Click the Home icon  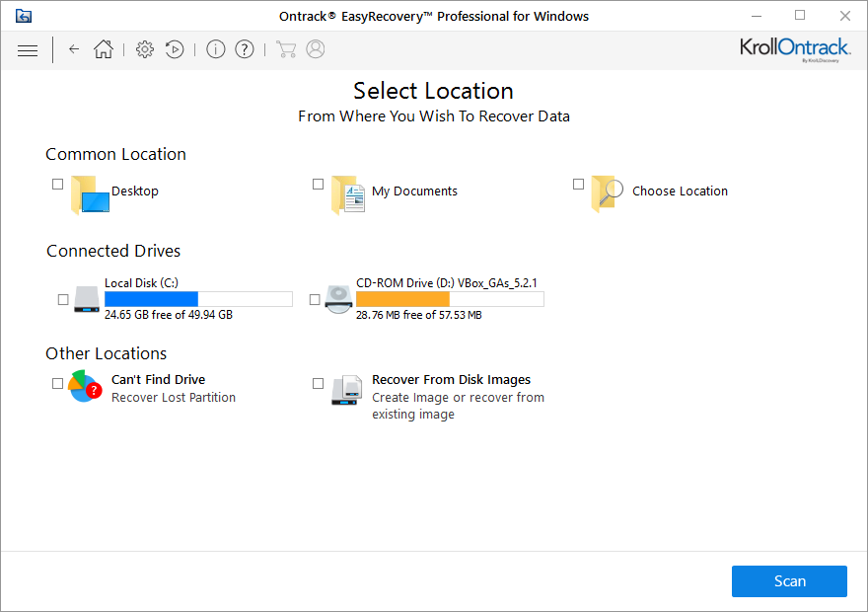[104, 49]
